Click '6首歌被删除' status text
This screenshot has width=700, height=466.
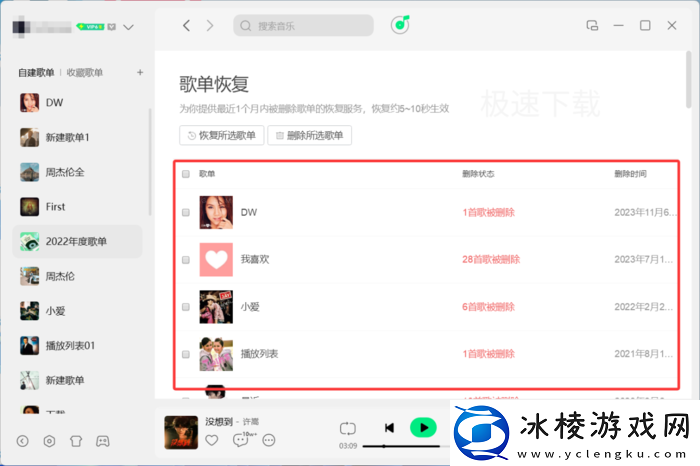(x=488, y=307)
